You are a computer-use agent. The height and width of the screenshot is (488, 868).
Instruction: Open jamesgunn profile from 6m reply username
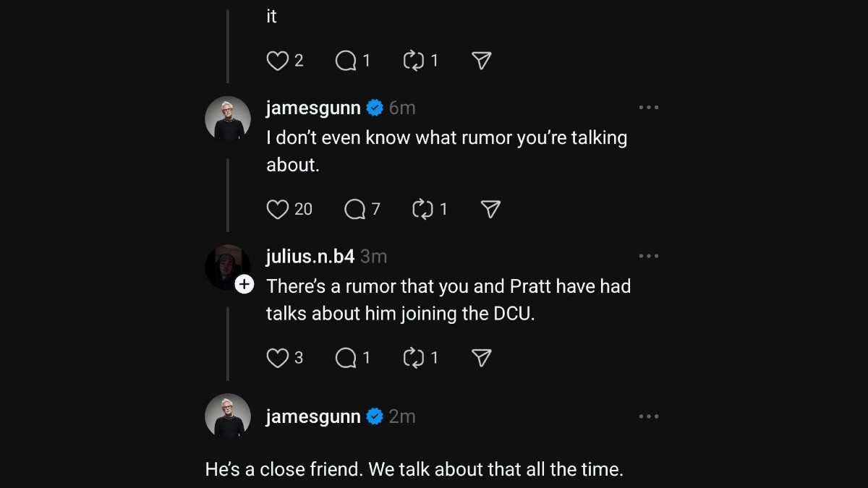coord(313,108)
